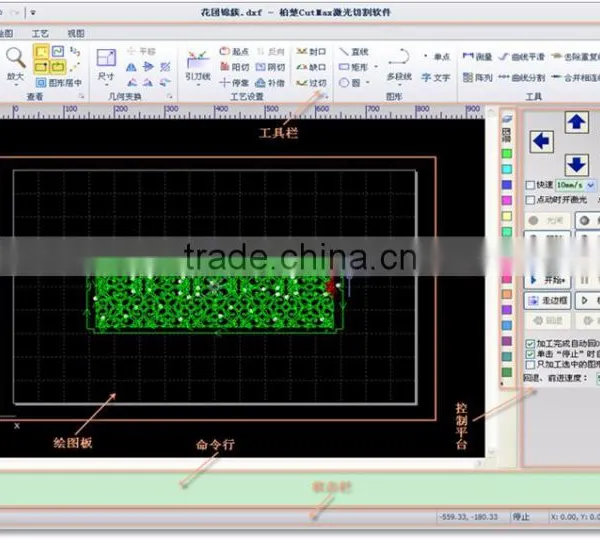The image size is (600, 539).
Task: Jog the laser head up arrow
Action: point(577,122)
